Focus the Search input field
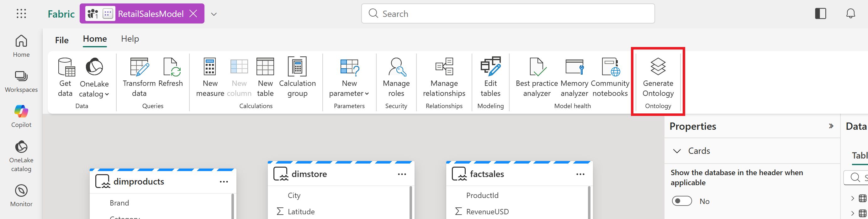The image size is (868, 219). 508,13
